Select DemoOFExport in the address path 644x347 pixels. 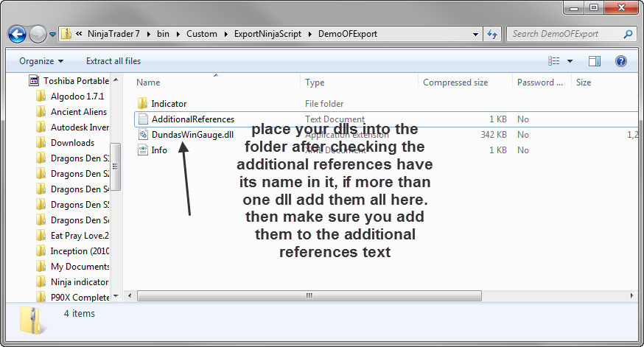[x=348, y=34]
